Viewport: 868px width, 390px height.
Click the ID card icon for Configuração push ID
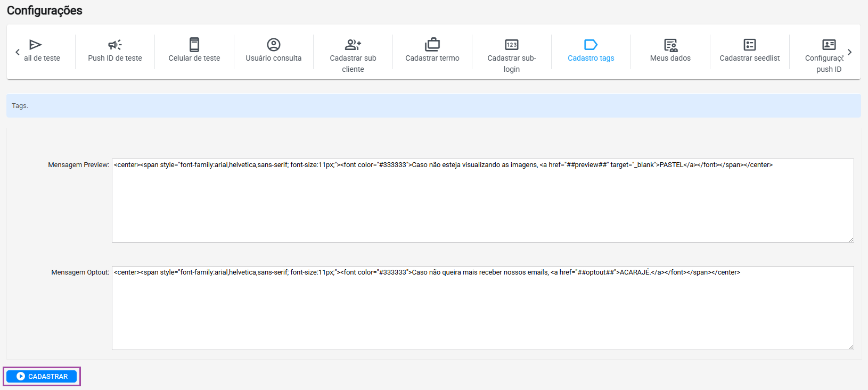829,45
